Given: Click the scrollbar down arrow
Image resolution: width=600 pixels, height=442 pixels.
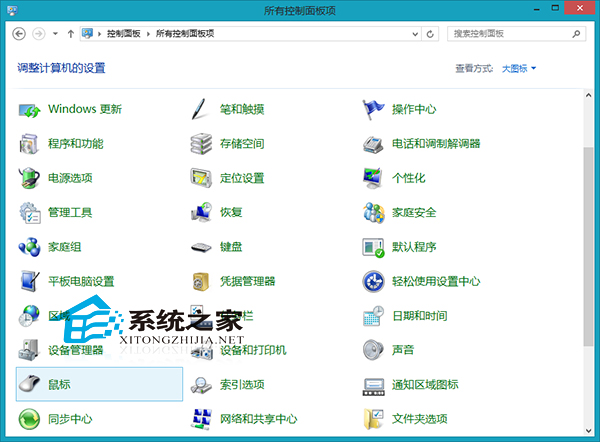Looking at the screenshot, I should pos(589,431).
